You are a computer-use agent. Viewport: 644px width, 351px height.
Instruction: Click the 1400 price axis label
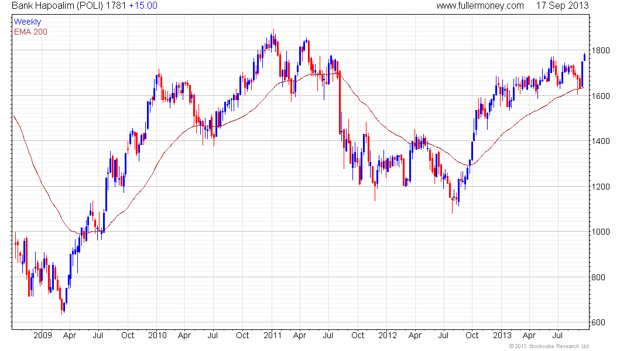click(x=601, y=141)
